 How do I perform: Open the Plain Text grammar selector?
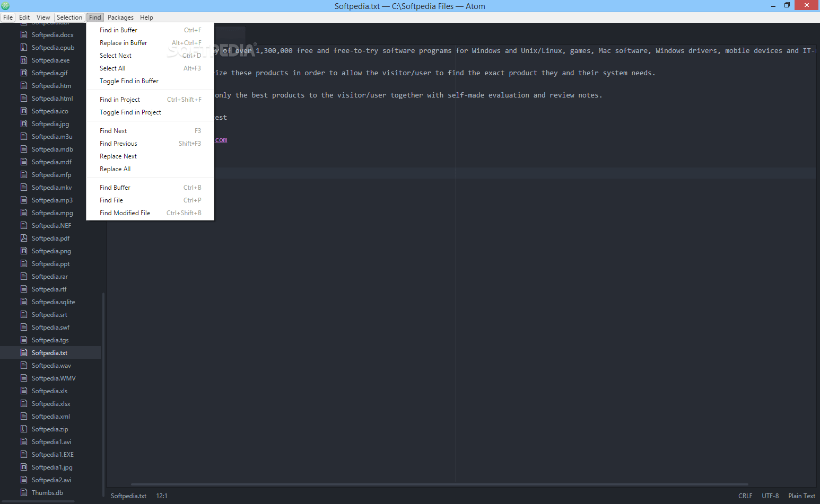click(801, 496)
